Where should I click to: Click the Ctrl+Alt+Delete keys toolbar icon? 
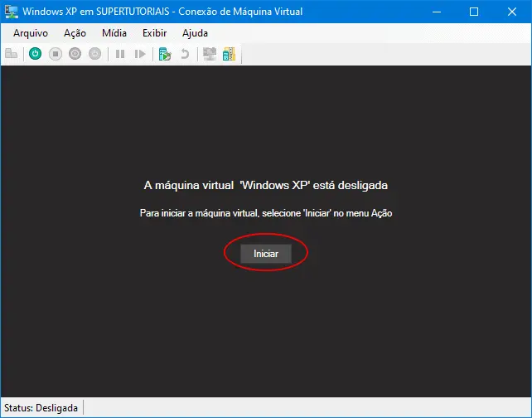(x=12, y=54)
